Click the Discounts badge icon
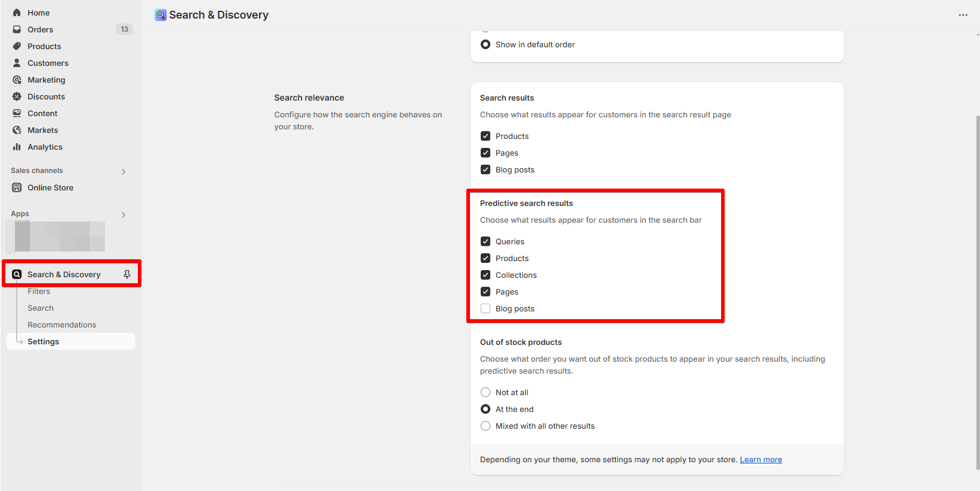Screen dimensions: 980x491 point(17,96)
